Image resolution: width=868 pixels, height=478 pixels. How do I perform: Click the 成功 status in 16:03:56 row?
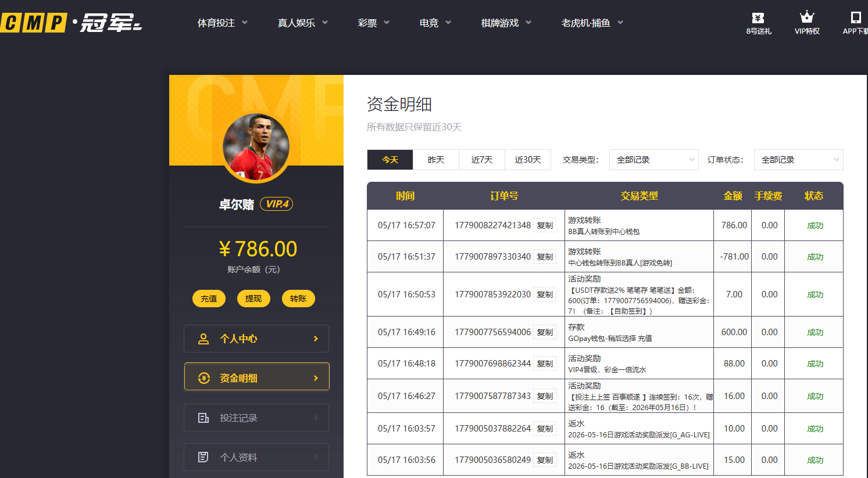pos(815,460)
